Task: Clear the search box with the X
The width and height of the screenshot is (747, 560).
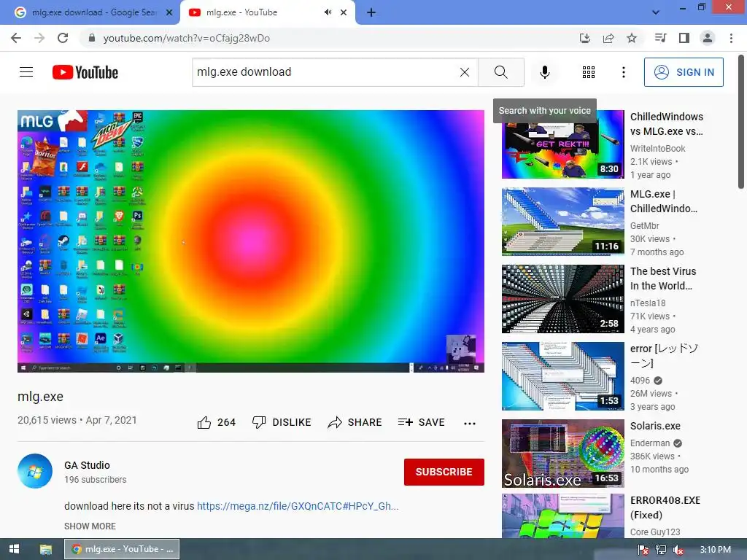Action: click(465, 72)
